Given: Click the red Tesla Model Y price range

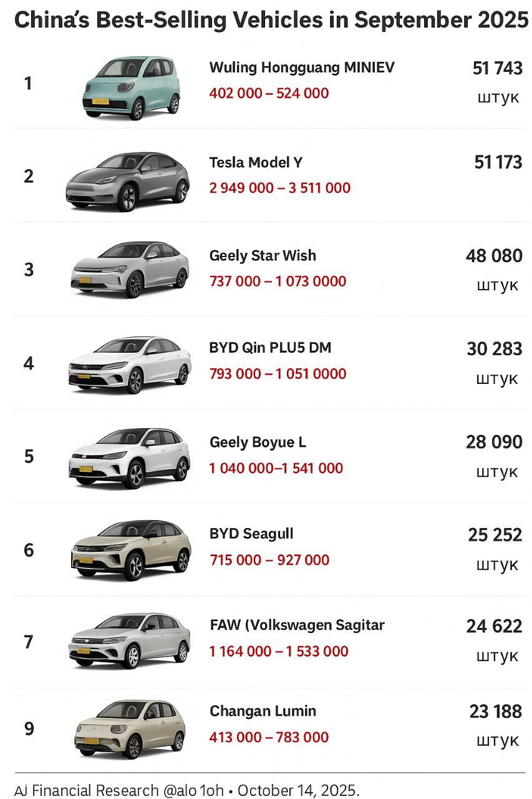Looking at the screenshot, I should 279,188.
